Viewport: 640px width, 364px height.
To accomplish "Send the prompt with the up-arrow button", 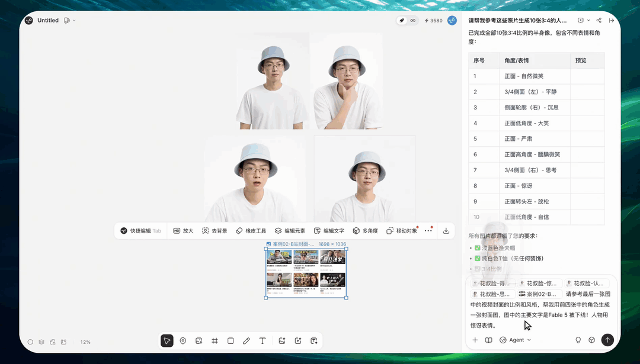I will (x=607, y=340).
